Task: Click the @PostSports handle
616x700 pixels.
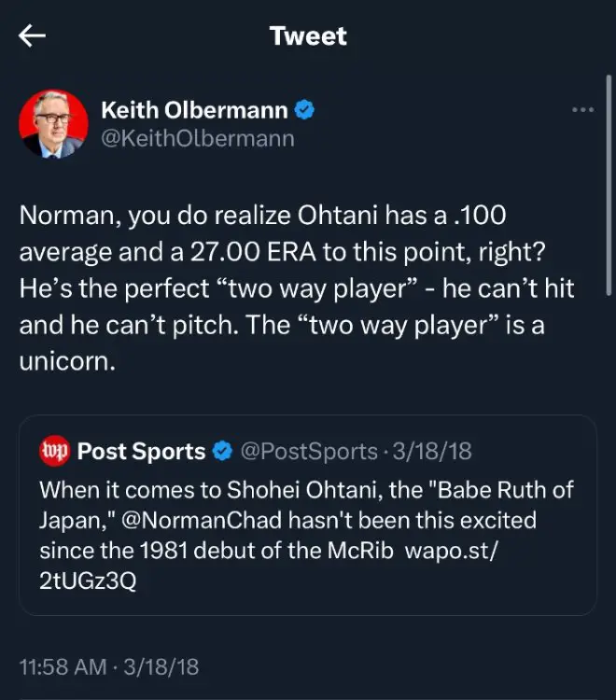Action: 309,452
